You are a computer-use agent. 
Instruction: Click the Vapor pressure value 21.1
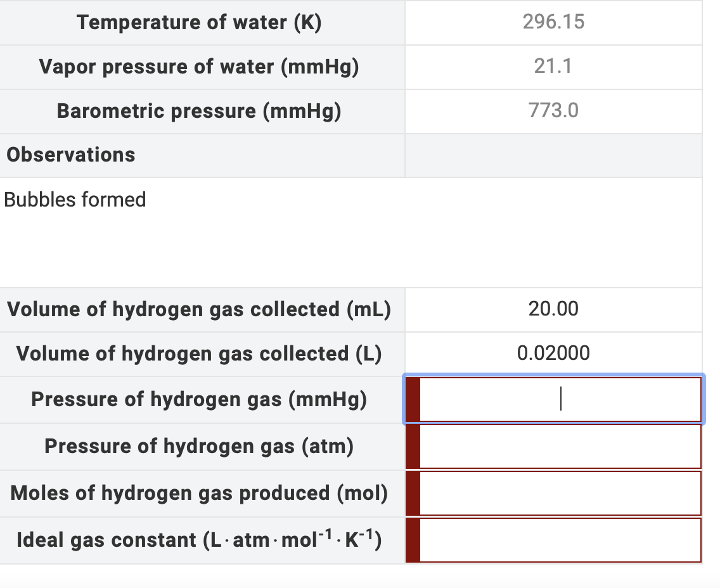tap(553, 66)
